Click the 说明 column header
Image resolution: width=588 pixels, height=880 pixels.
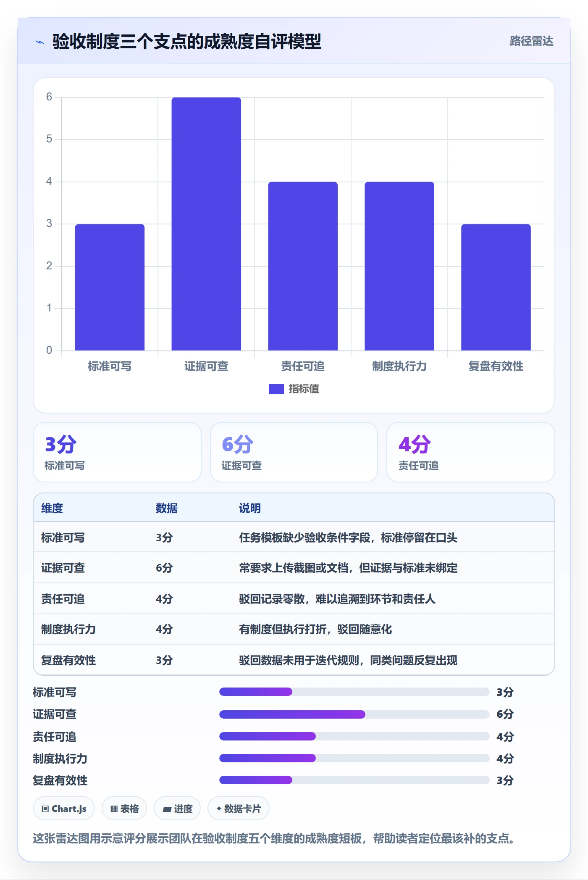tap(250, 509)
